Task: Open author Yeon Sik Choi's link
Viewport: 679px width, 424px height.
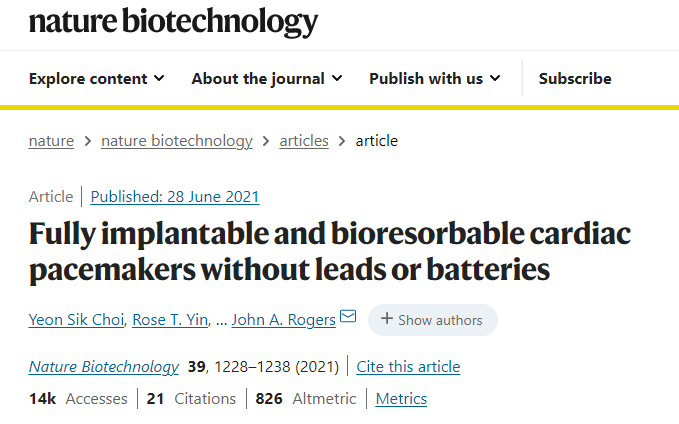Action: click(x=77, y=320)
